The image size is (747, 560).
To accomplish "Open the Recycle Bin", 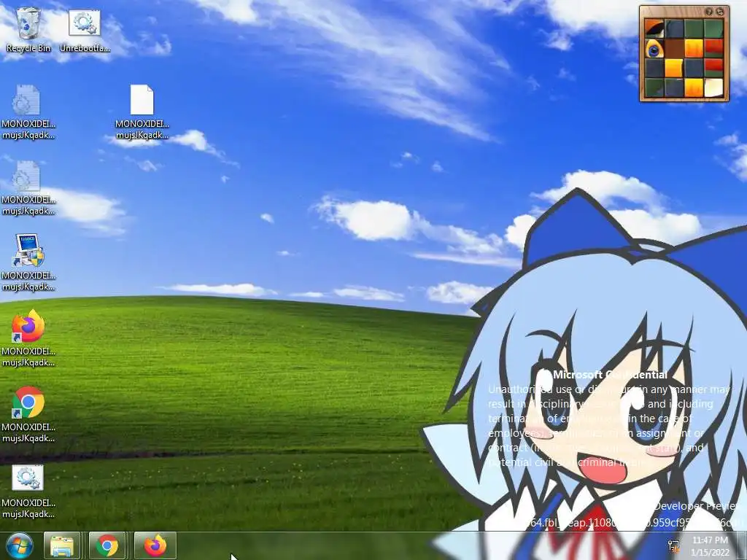I will click(28, 23).
